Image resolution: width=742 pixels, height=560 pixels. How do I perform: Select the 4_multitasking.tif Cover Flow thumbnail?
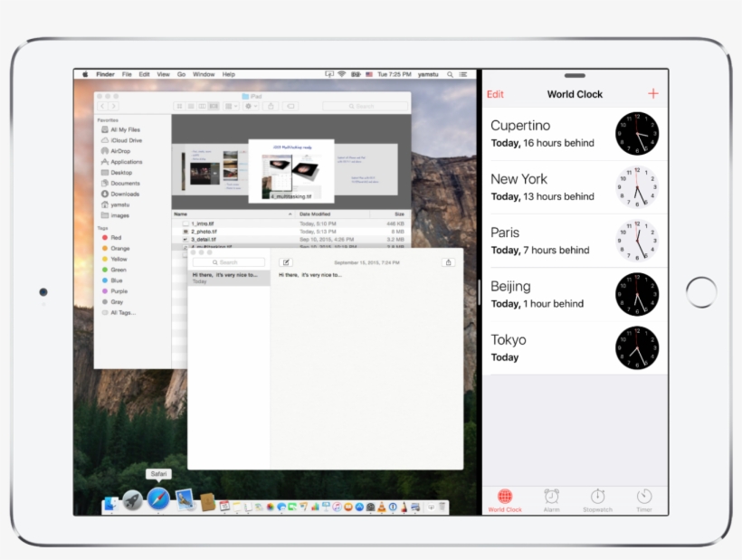click(291, 171)
